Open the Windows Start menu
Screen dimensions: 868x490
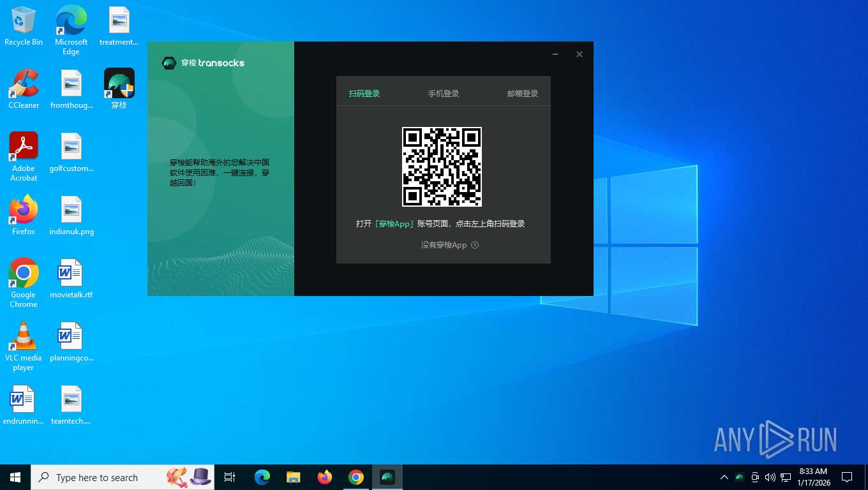coord(15,477)
